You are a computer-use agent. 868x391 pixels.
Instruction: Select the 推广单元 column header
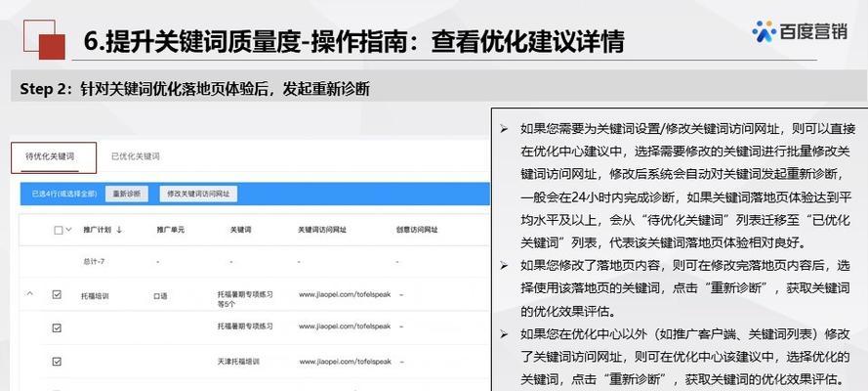click(171, 230)
